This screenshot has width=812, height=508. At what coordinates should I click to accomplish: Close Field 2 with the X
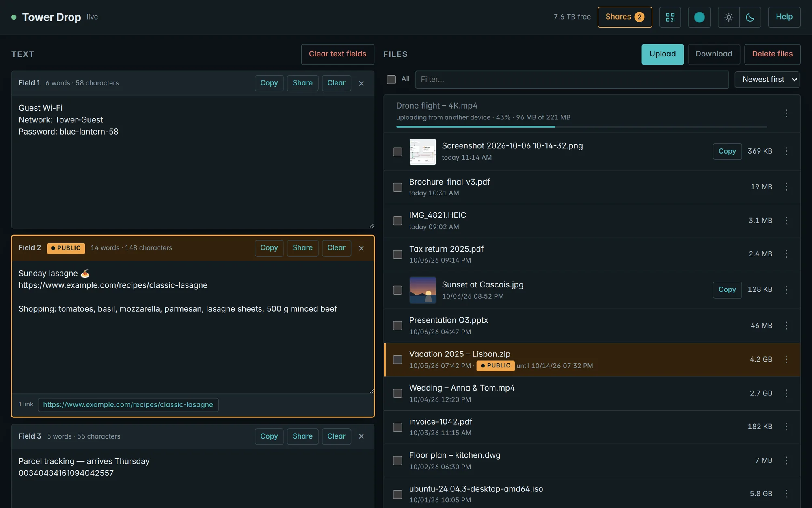[361, 248]
